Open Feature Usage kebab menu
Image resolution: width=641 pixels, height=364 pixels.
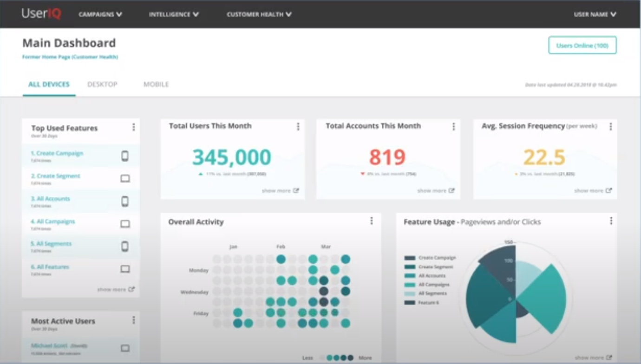(611, 221)
